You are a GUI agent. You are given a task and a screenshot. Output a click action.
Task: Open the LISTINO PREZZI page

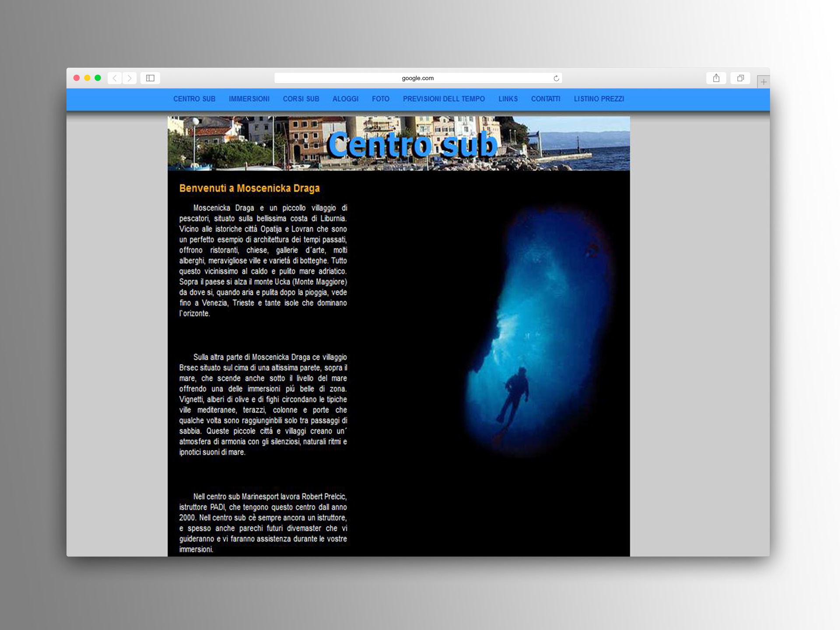[598, 99]
